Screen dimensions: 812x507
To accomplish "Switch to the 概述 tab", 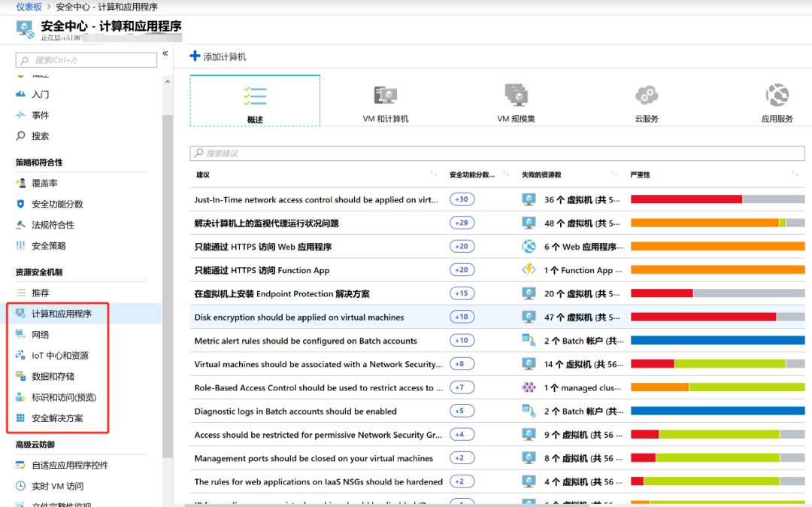I will pyautogui.click(x=255, y=101).
